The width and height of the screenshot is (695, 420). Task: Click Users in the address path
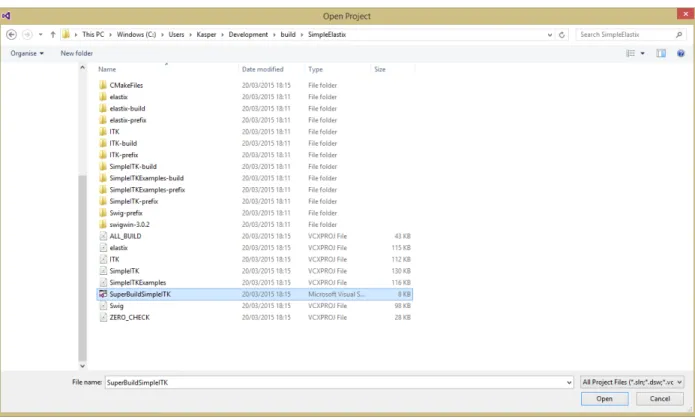pos(176,35)
